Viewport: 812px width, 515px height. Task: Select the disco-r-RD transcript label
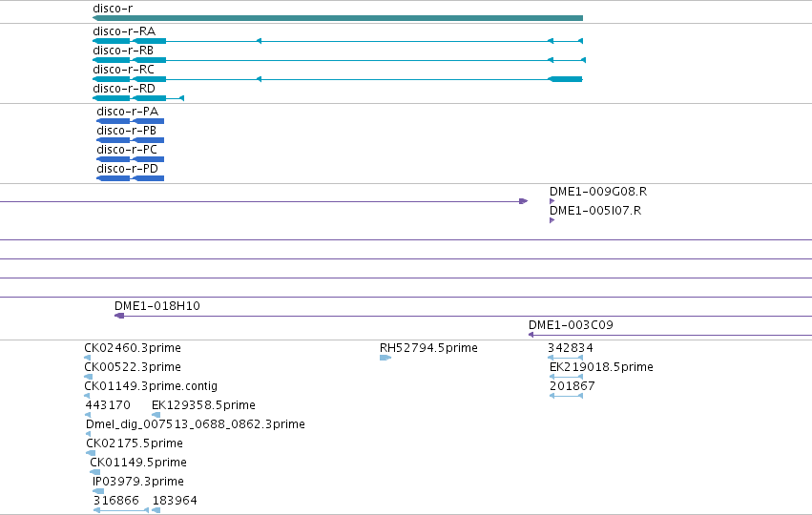click(x=124, y=89)
